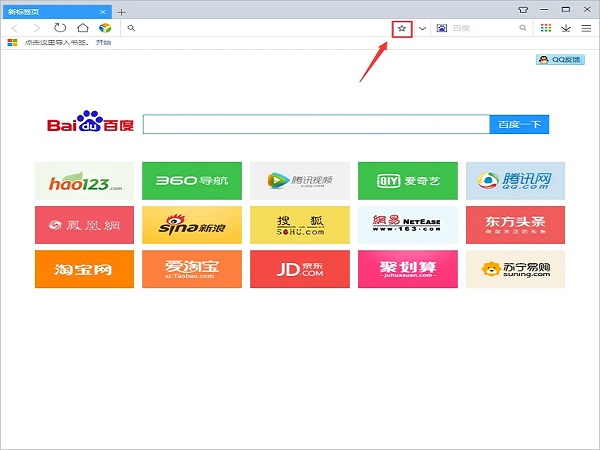The image size is (600, 450).
Task: Click the 百度一下 search button
Action: click(519, 124)
